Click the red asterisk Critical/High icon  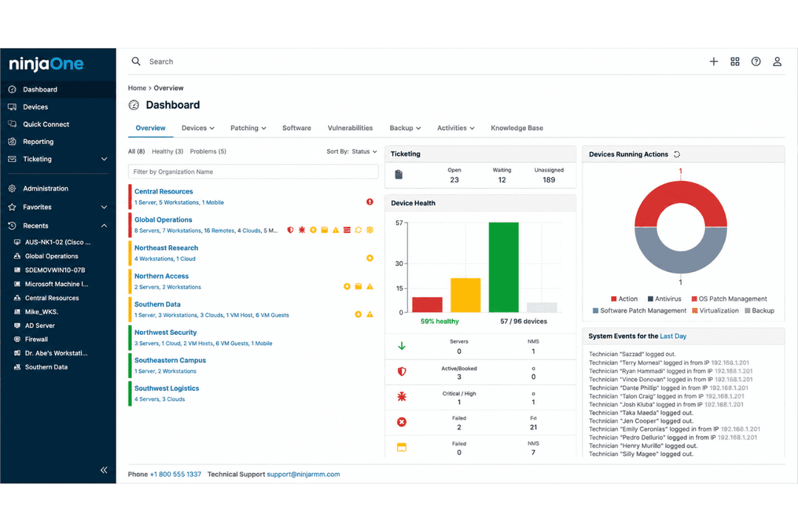point(401,397)
